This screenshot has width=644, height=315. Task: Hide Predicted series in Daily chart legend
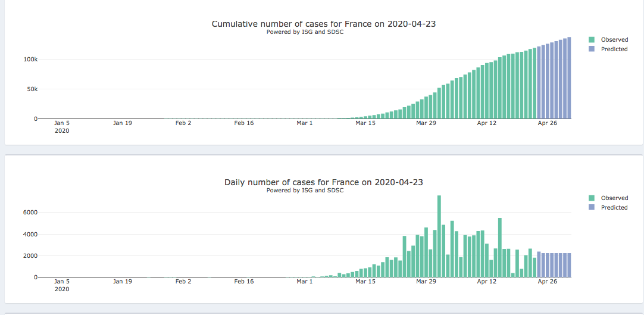(x=614, y=208)
